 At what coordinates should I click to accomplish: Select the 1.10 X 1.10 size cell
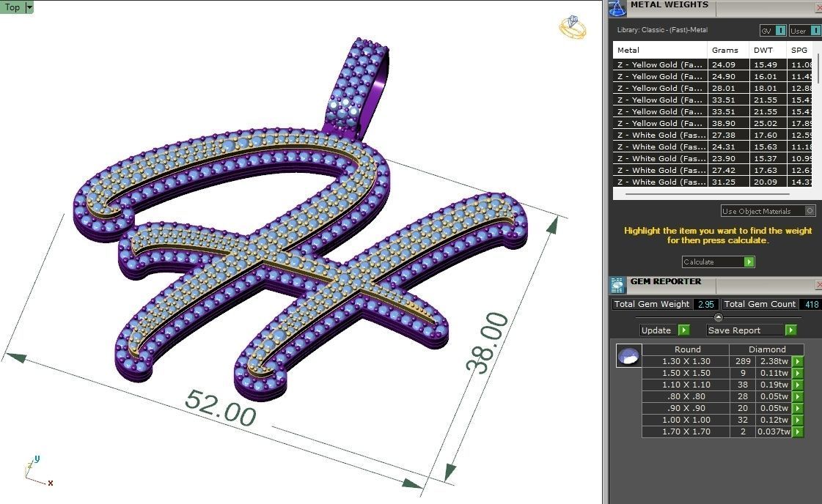click(686, 385)
